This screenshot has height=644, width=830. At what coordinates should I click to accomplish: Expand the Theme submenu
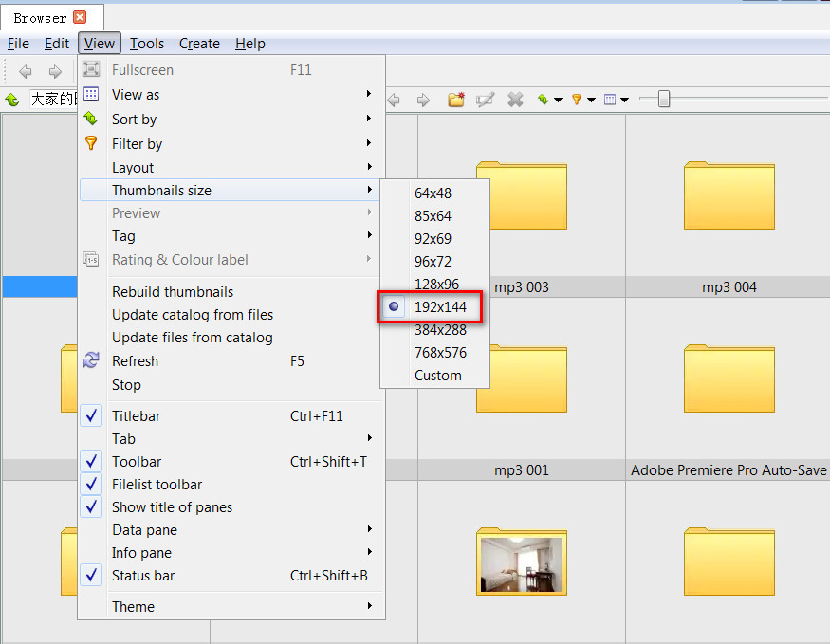[x=133, y=607]
